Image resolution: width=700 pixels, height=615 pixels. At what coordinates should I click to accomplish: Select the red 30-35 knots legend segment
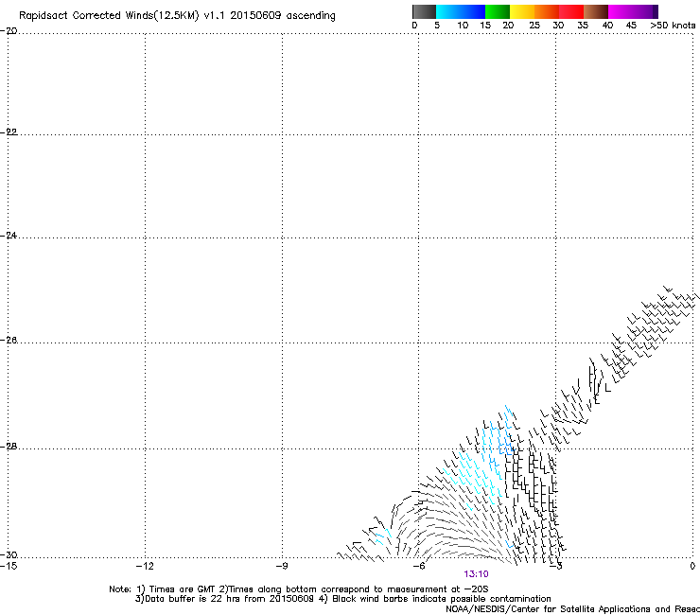(571, 11)
